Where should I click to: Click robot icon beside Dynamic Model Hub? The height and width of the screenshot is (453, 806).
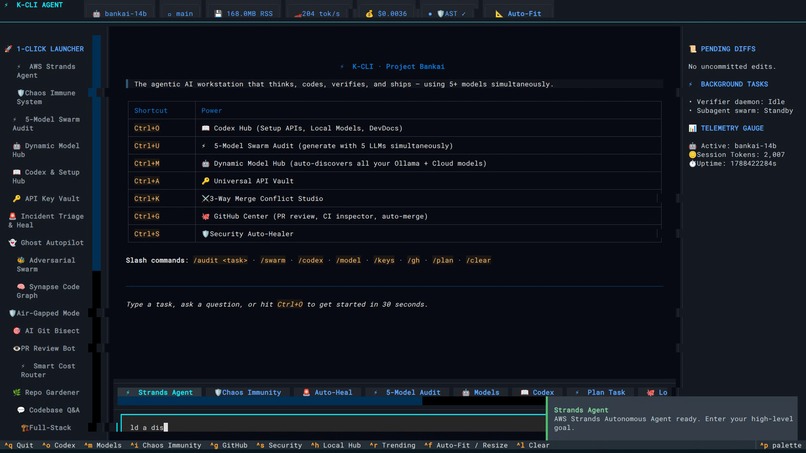pos(16,146)
